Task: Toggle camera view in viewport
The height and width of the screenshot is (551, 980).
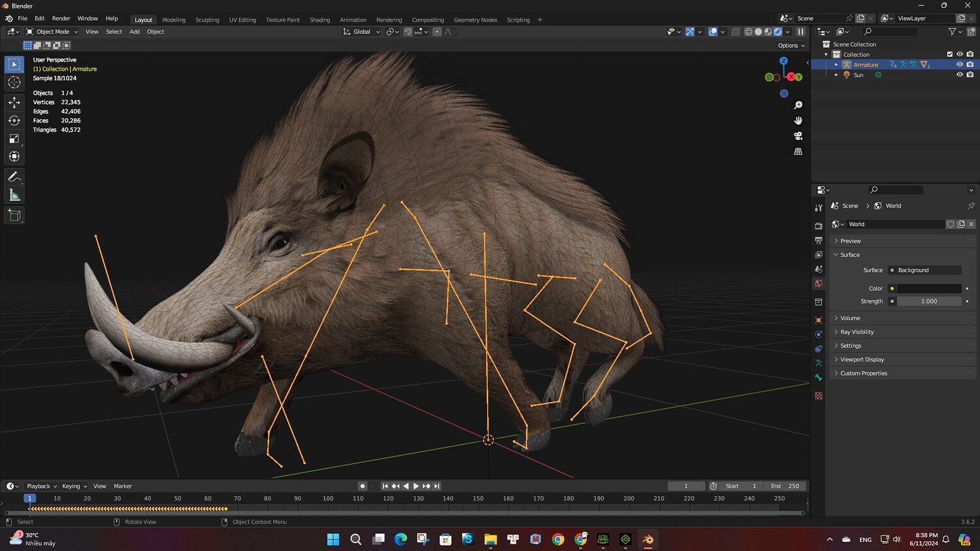Action: click(x=798, y=136)
